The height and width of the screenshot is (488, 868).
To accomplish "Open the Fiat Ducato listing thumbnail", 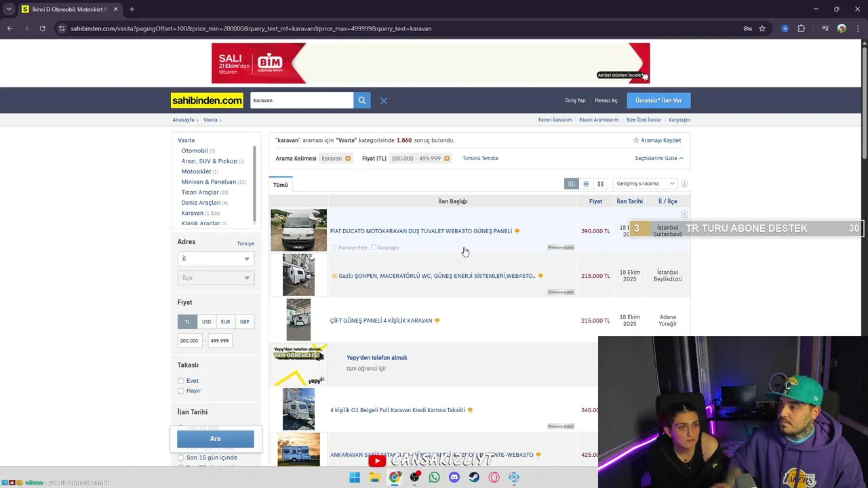I will [x=298, y=230].
